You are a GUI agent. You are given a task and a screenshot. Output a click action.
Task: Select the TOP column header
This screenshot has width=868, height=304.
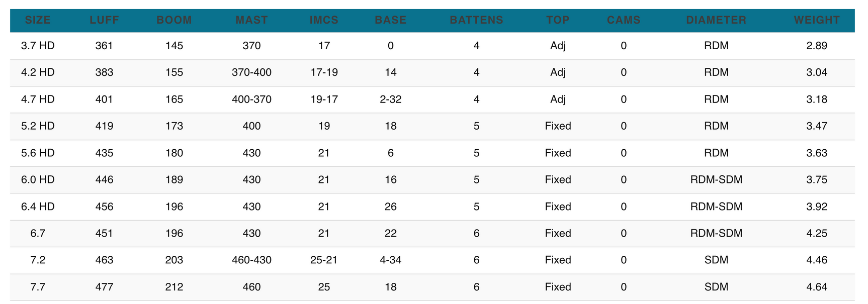(558, 20)
